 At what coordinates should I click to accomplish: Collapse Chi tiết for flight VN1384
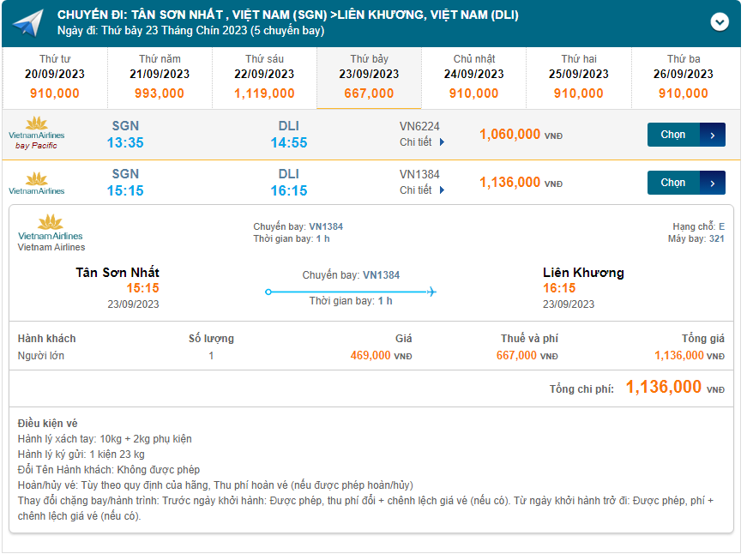[x=422, y=190]
